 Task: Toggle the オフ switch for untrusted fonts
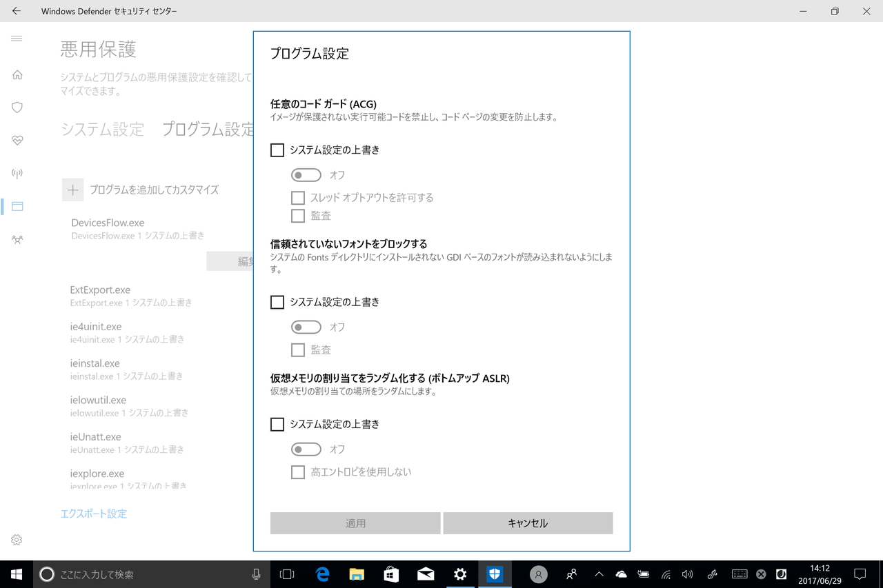(306, 327)
